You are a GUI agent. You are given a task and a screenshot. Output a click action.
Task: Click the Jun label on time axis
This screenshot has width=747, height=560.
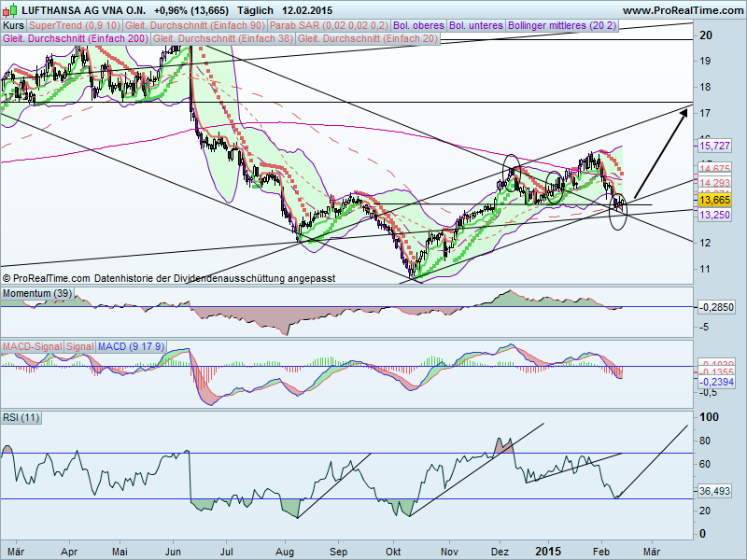[173, 552]
